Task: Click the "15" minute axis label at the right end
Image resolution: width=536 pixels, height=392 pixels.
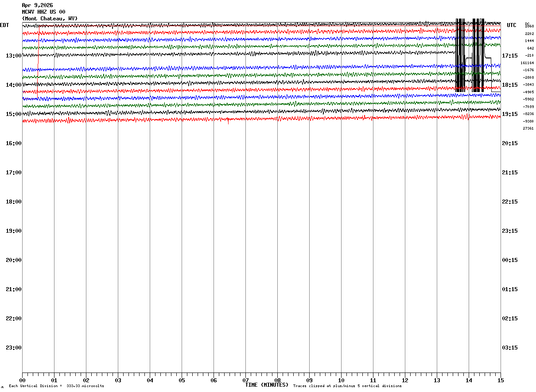Action: click(x=501, y=380)
